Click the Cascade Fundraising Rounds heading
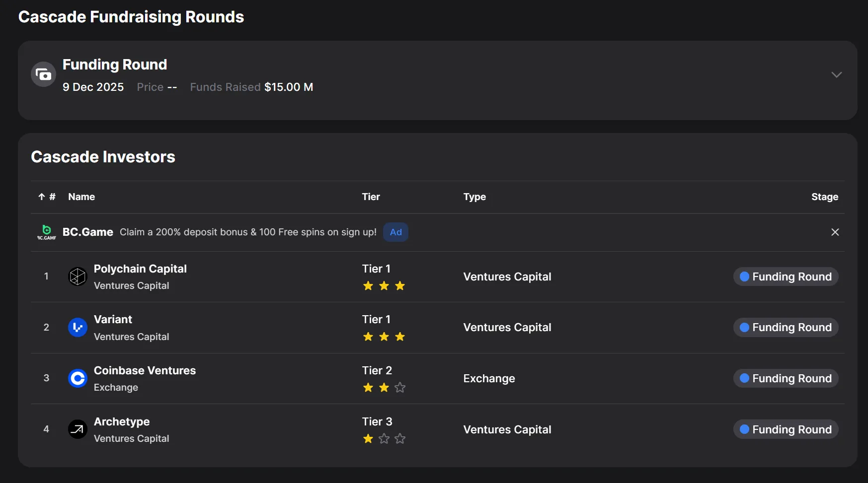 (131, 17)
